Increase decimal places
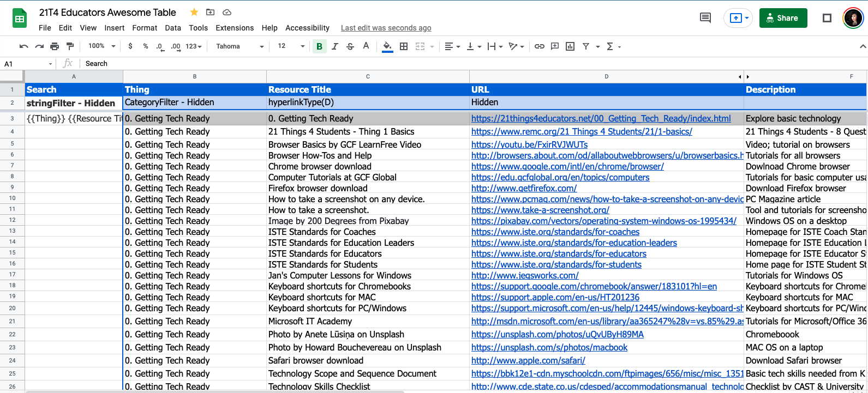The image size is (868, 393). click(x=175, y=46)
